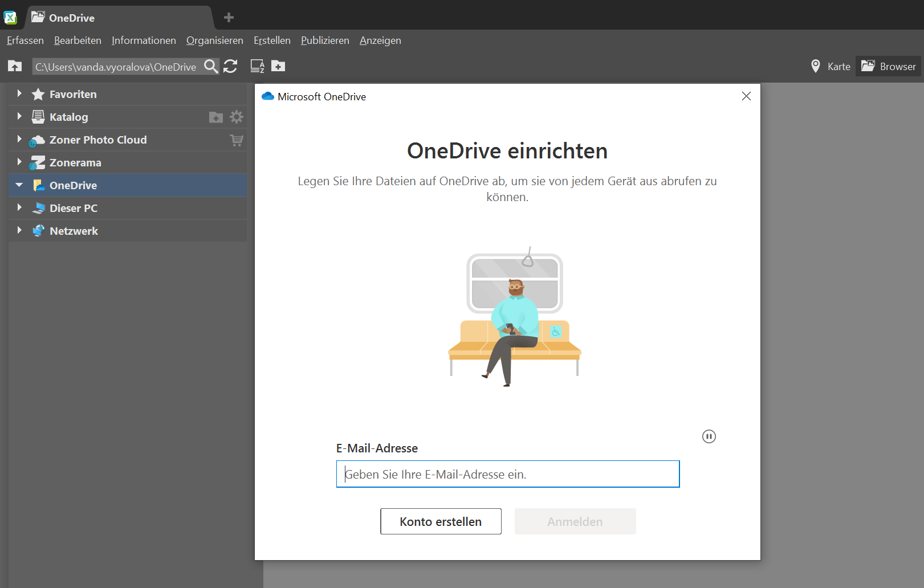This screenshot has width=924, height=588.
Task: Collapse the OneDrive tree node
Action: point(19,185)
